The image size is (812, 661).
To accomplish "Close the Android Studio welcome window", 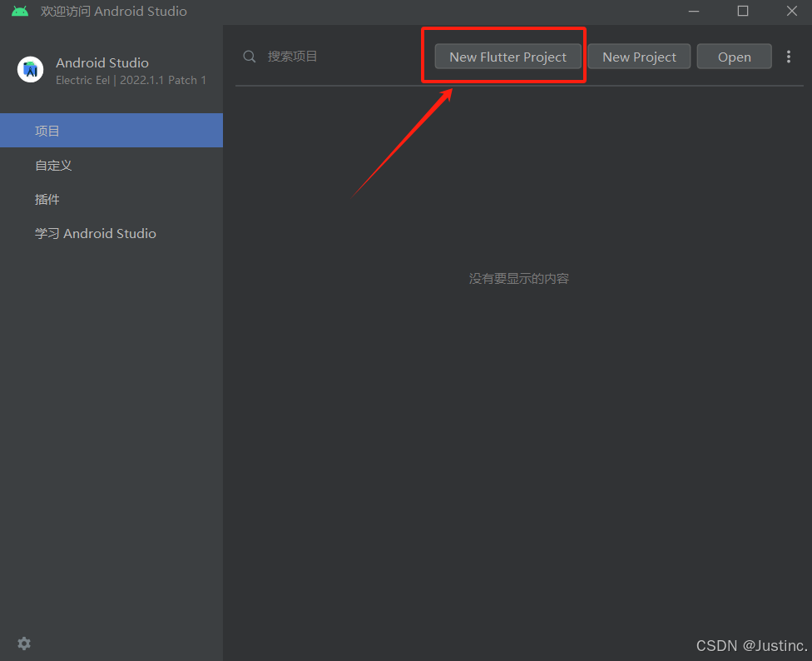I will coord(791,11).
